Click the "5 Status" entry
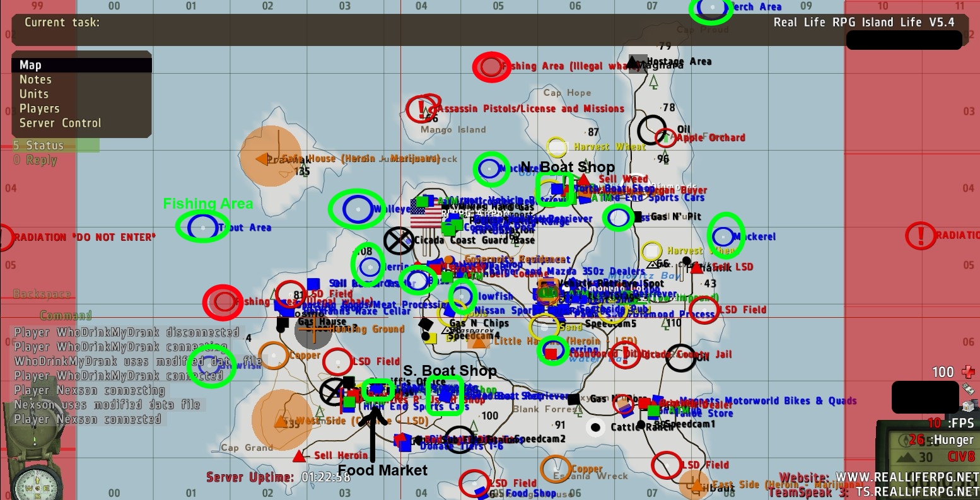This screenshot has width=980, height=500. click(39, 146)
